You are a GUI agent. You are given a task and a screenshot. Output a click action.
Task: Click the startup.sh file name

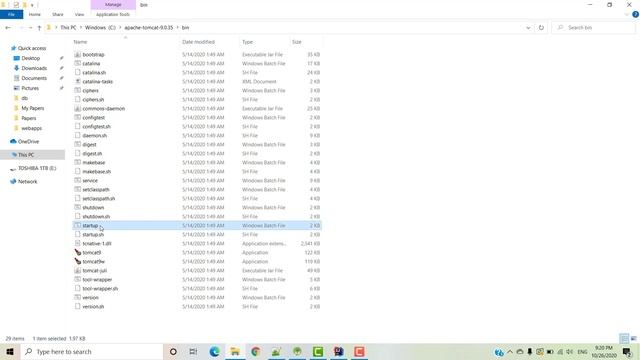coord(93,235)
